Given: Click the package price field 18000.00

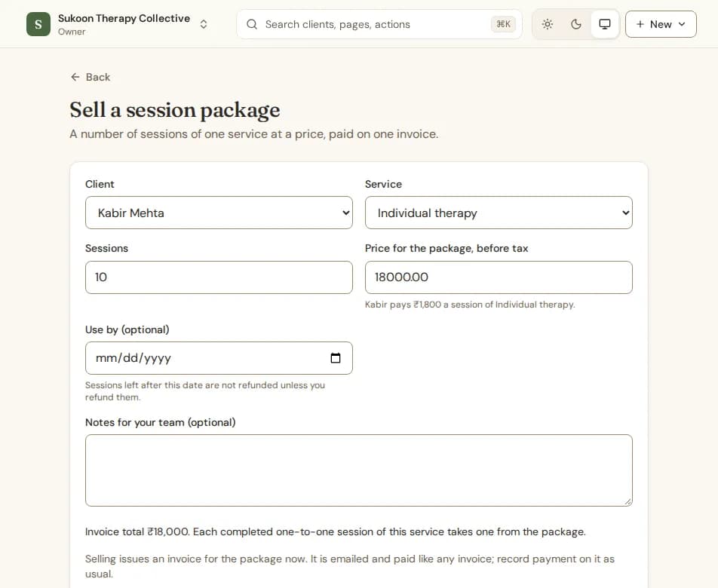Looking at the screenshot, I should (x=499, y=277).
